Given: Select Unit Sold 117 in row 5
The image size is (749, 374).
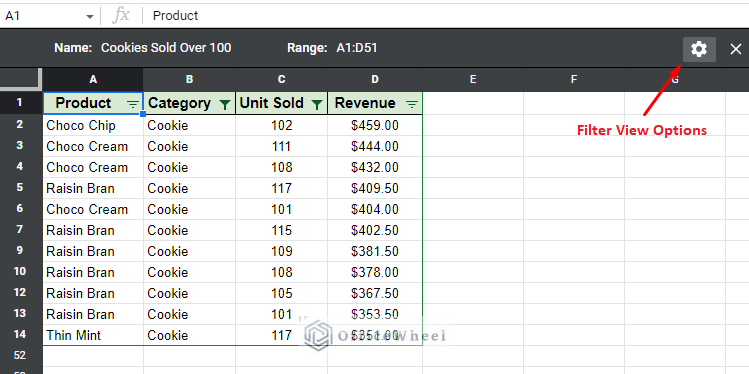Looking at the screenshot, I should pos(281,188).
